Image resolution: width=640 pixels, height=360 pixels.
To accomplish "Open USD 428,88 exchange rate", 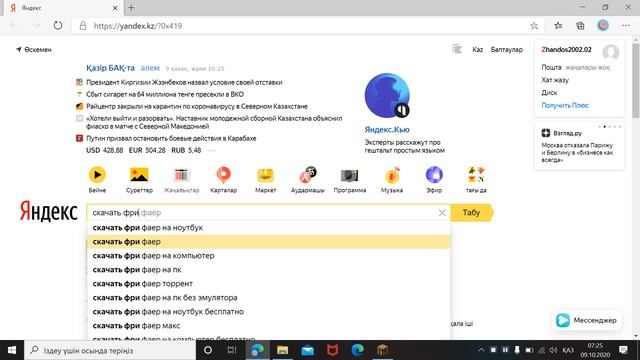I will tap(104, 150).
